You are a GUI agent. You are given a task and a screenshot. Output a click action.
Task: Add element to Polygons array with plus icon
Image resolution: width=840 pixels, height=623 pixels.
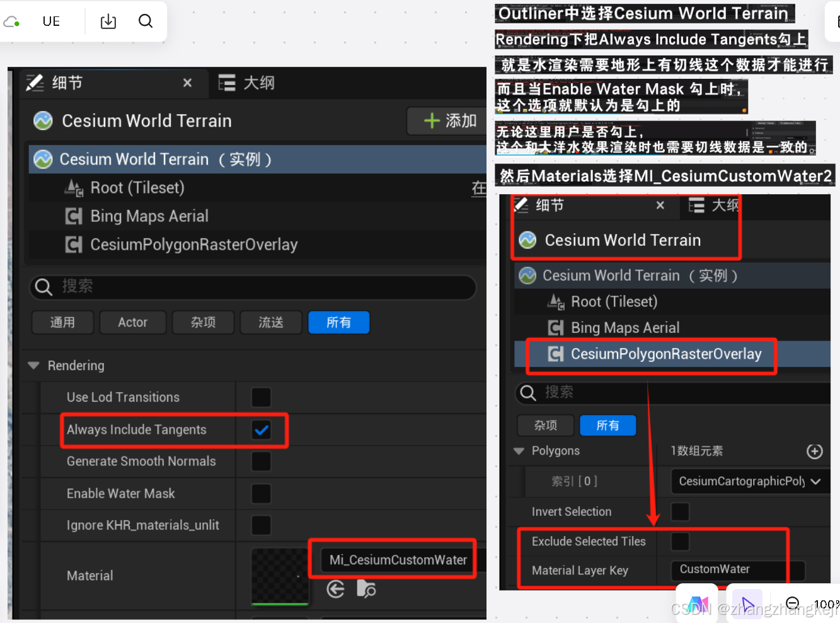tap(815, 451)
